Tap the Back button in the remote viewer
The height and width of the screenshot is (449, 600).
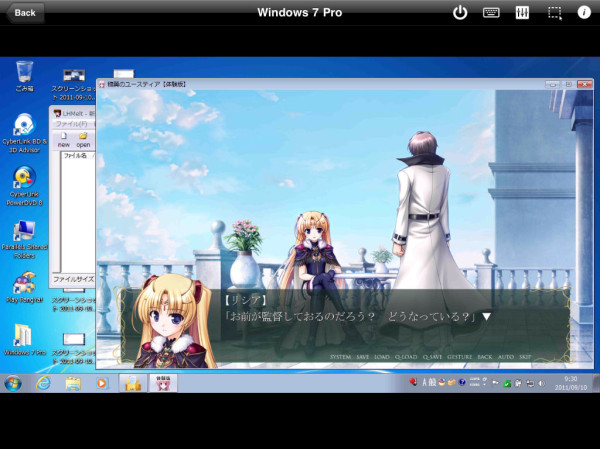tap(25, 13)
